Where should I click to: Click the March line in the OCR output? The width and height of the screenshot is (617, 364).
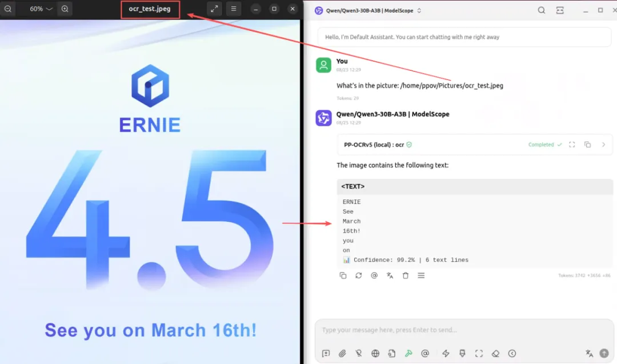point(351,221)
